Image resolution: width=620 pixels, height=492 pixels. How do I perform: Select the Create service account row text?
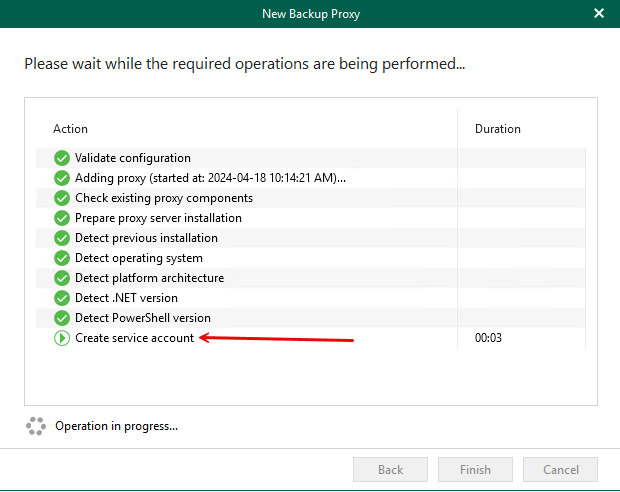pyautogui.click(x=134, y=338)
